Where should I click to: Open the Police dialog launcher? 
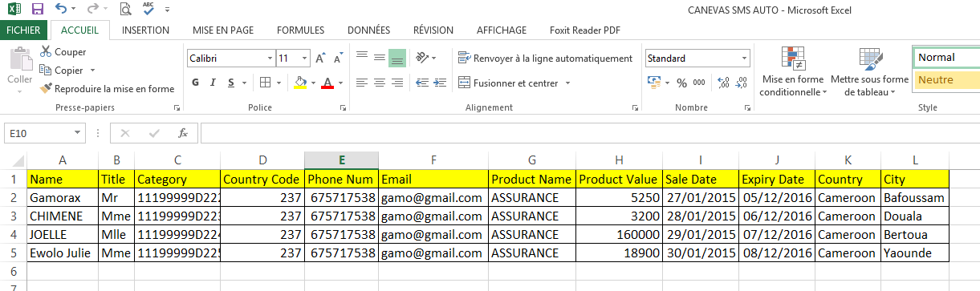(343, 107)
